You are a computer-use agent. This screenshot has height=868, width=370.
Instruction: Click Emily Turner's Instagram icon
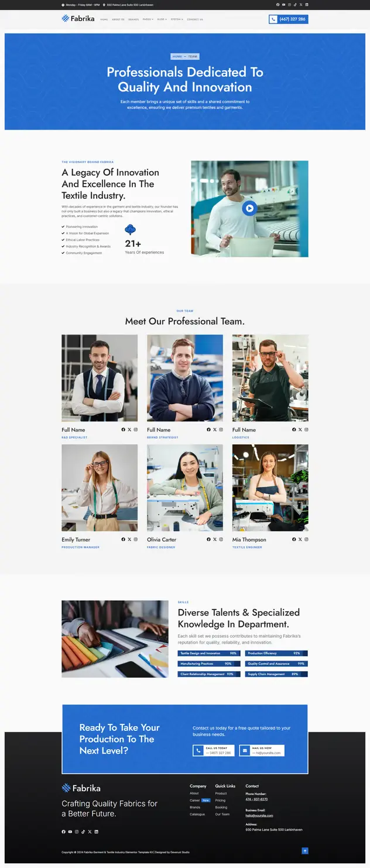[x=136, y=539]
